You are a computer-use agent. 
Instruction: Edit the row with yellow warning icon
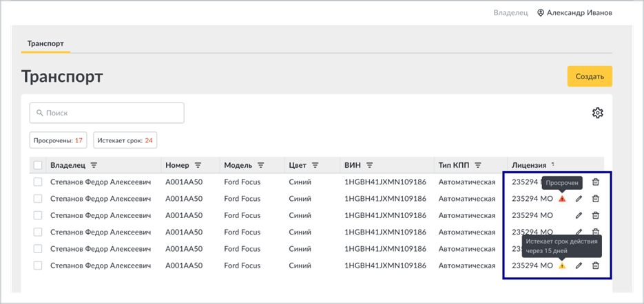pos(579,266)
